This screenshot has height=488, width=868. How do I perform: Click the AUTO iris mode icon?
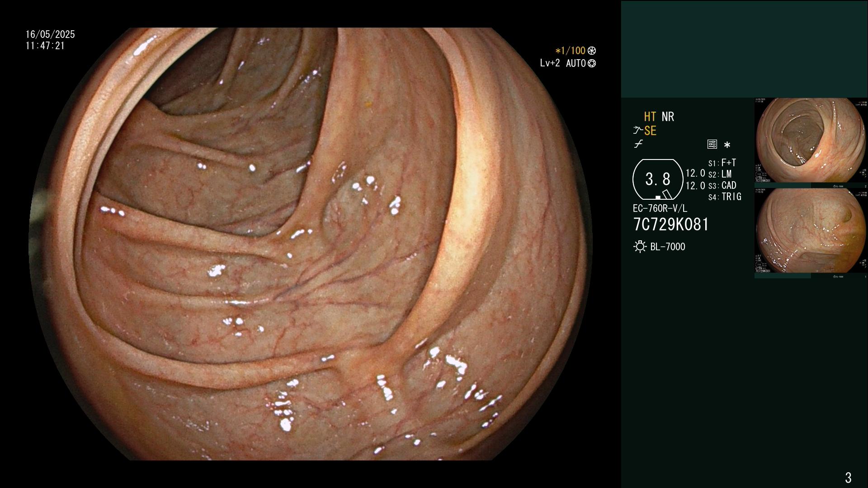tap(592, 64)
